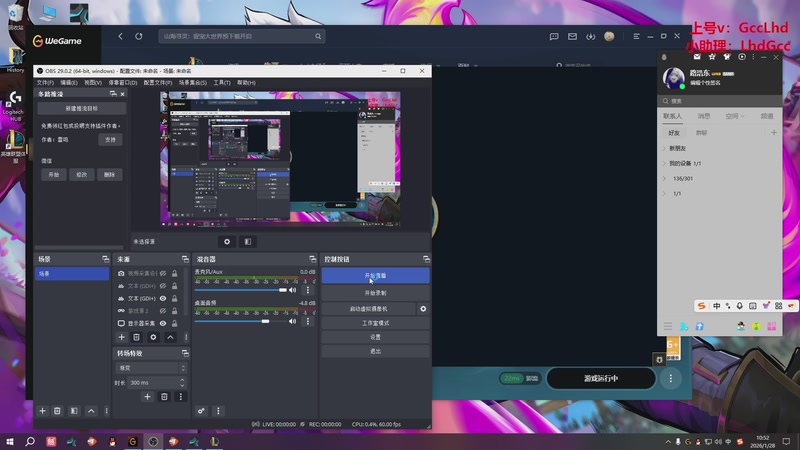The width and height of the screenshot is (800, 450).
Task: Delete selected scene with 场景 trash icon
Action: (57, 411)
